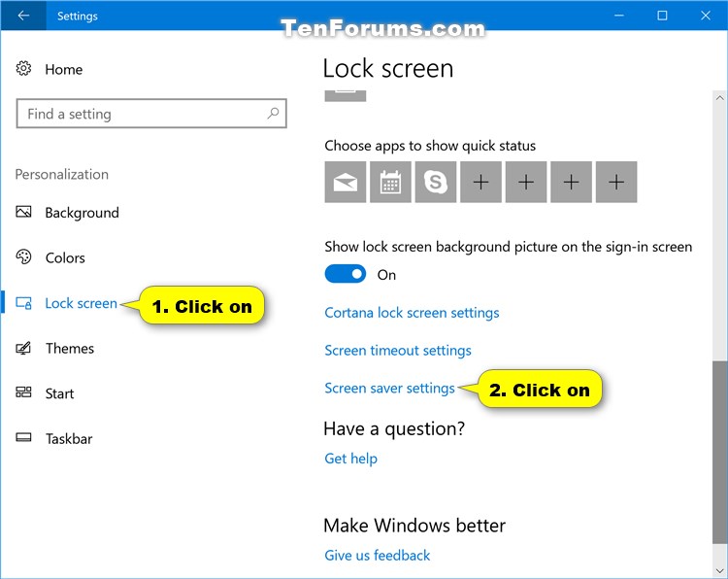This screenshot has height=579, width=728.
Task: Go to the Themes section
Action: [70, 348]
